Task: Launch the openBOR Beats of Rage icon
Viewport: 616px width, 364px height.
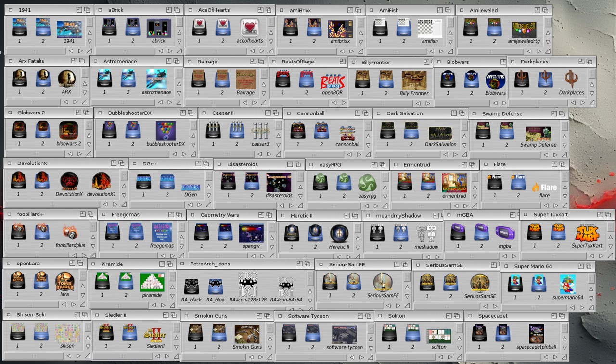Action: point(332,80)
